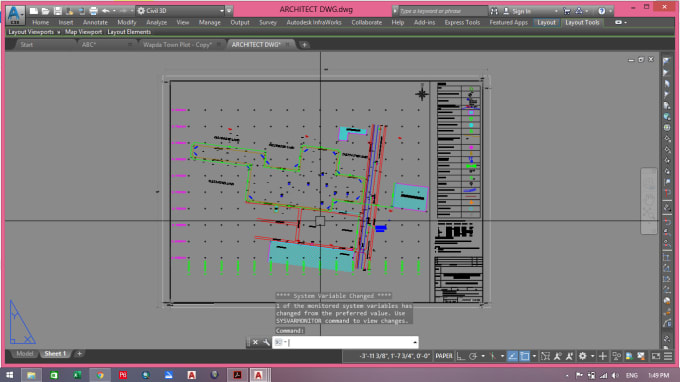Open Google Chrome from taskbar
Viewport: 680px width, 382px height.
pyautogui.click(x=100, y=375)
